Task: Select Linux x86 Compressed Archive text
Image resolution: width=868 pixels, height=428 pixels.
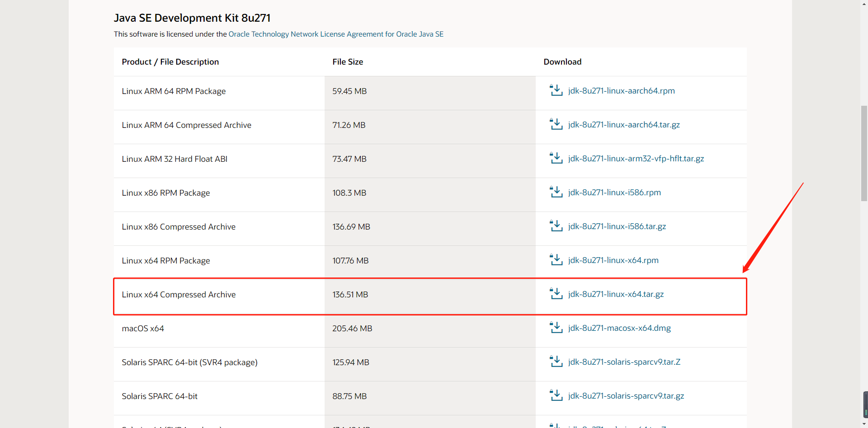Action: click(179, 227)
